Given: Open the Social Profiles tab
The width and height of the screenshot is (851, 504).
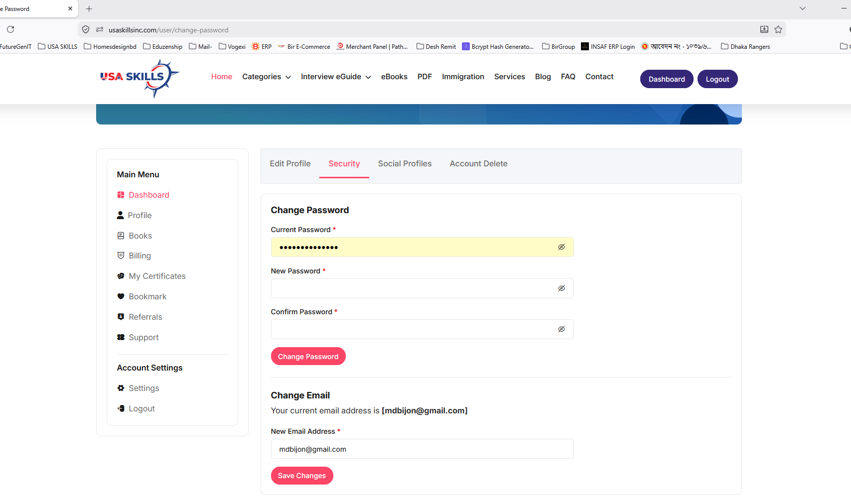Looking at the screenshot, I should [405, 163].
